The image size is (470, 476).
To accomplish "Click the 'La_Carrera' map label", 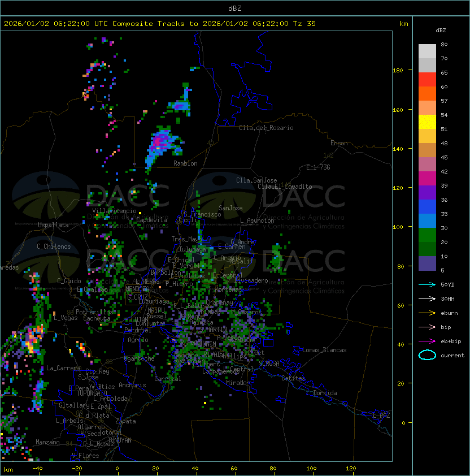I will 63,368.
